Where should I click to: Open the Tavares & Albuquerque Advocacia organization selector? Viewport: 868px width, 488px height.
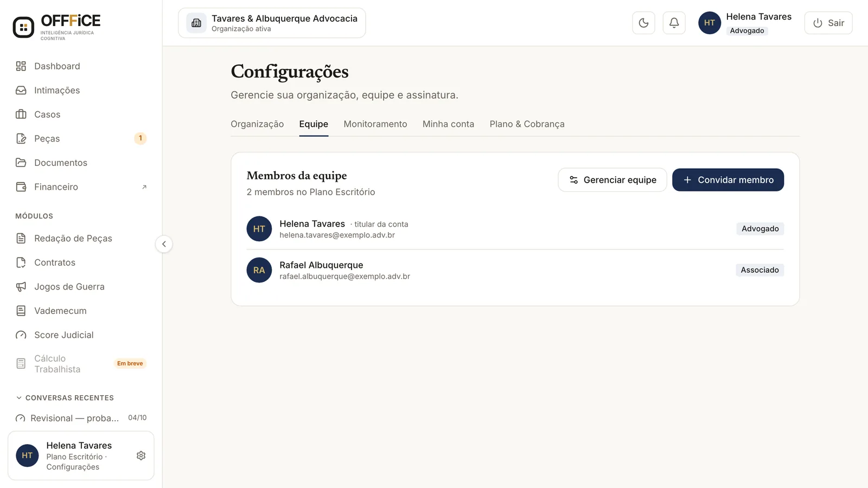[x=272, y=23]
